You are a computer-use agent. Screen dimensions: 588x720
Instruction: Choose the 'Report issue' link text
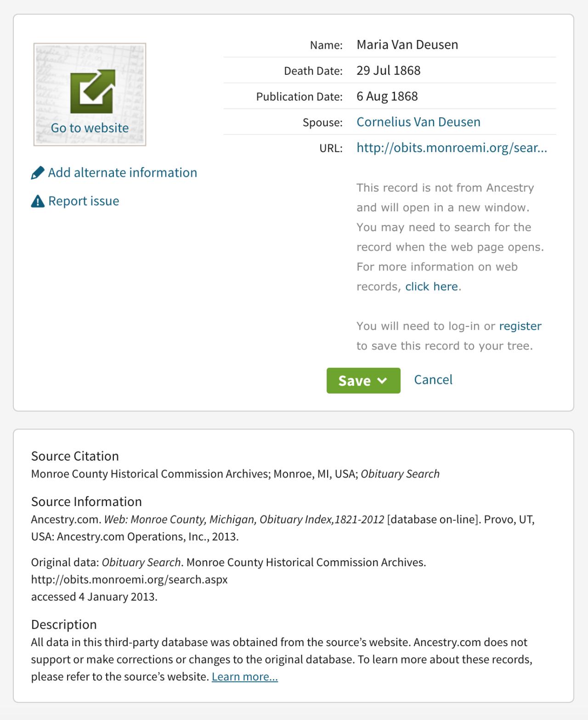tap(84, 201)
